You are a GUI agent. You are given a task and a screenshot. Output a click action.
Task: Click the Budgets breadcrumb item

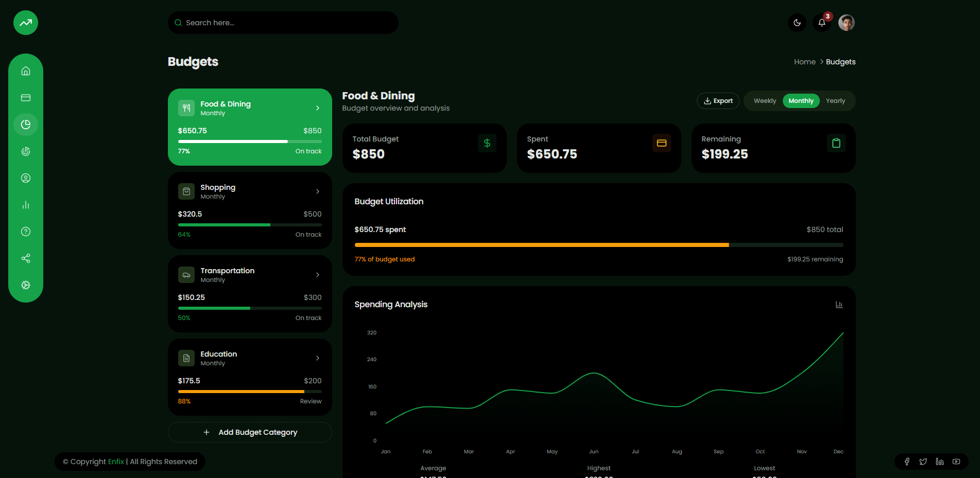[840, 62]
